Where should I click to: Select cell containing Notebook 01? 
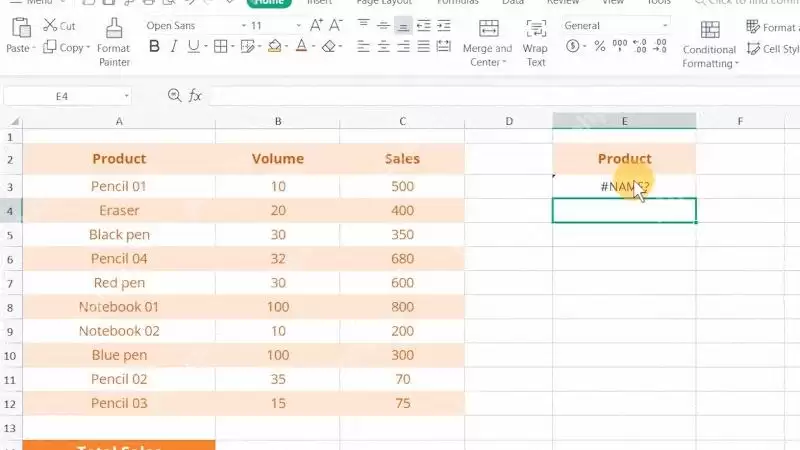119,307
